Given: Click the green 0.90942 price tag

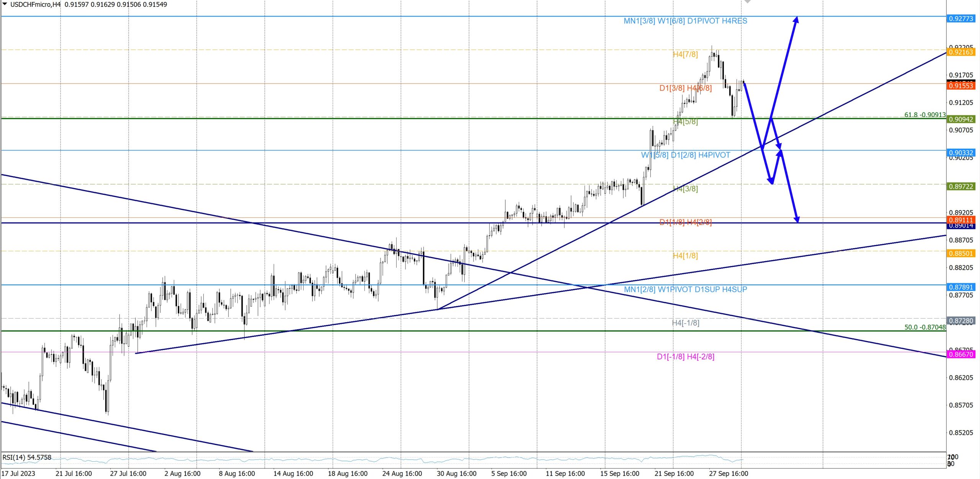Looking at the screenshot, I should click(x=960, y=119).
